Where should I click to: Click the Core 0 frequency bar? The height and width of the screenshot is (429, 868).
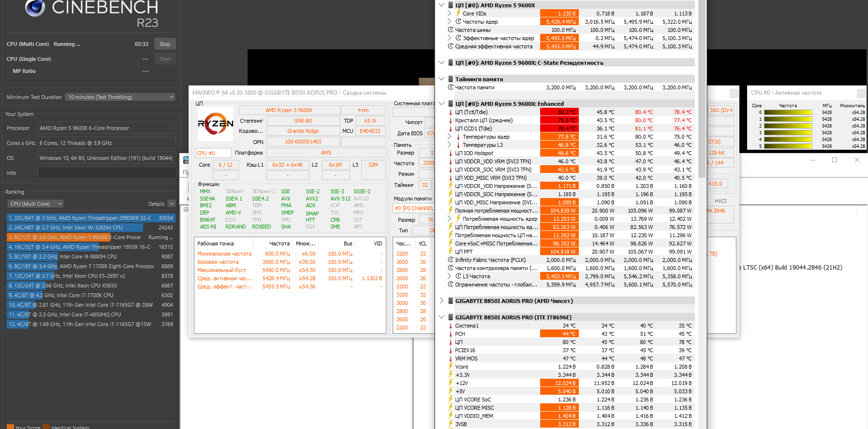pos(788,113)
